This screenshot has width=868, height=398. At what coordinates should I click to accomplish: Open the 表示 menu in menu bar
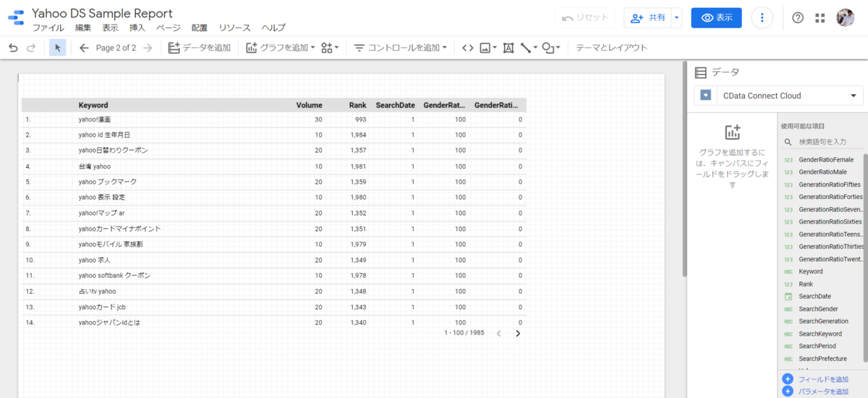tap(110, 28)
